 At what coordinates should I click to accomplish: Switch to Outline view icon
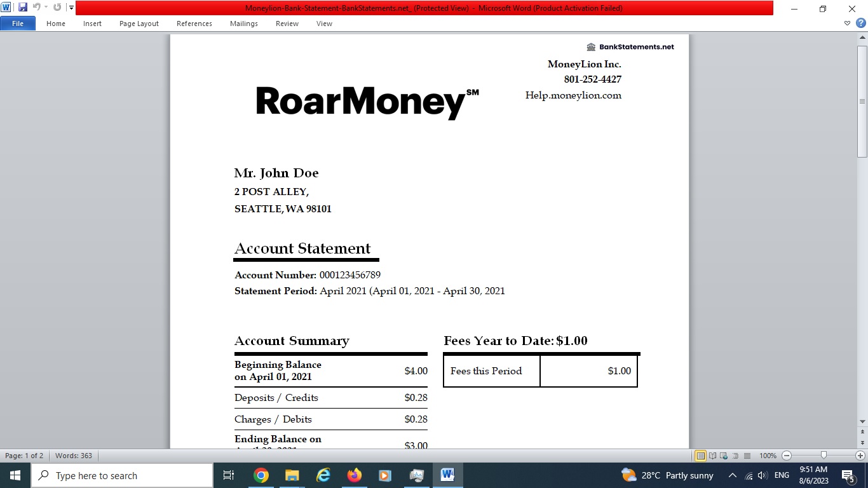(x=736, y=456)
